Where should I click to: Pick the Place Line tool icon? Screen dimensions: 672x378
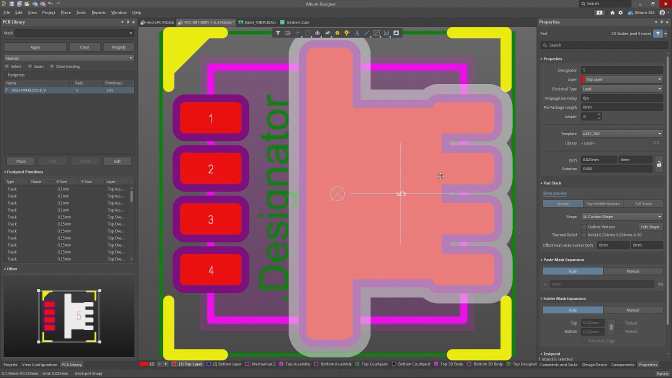click(367, 33)
